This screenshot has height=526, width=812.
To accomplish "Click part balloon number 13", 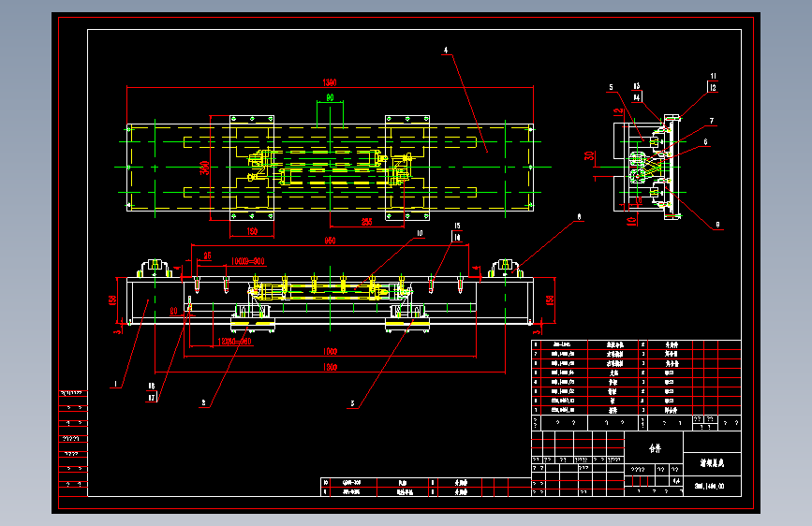I will click(x=637, y=86).
